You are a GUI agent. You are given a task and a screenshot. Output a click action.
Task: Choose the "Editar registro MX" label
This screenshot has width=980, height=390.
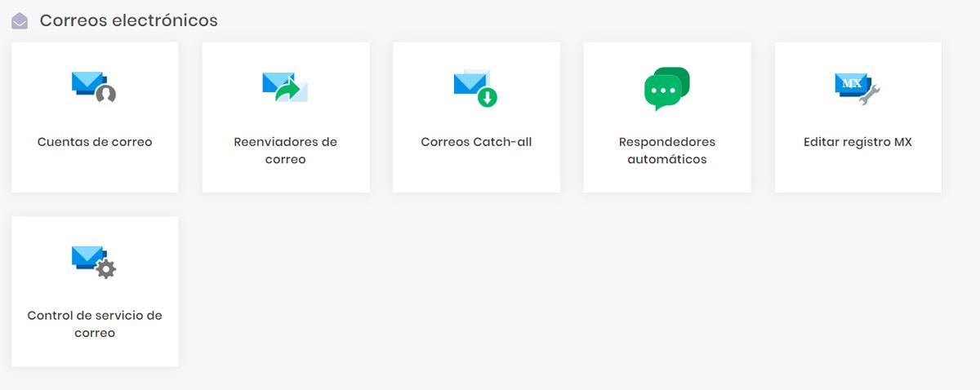[857, 142]
